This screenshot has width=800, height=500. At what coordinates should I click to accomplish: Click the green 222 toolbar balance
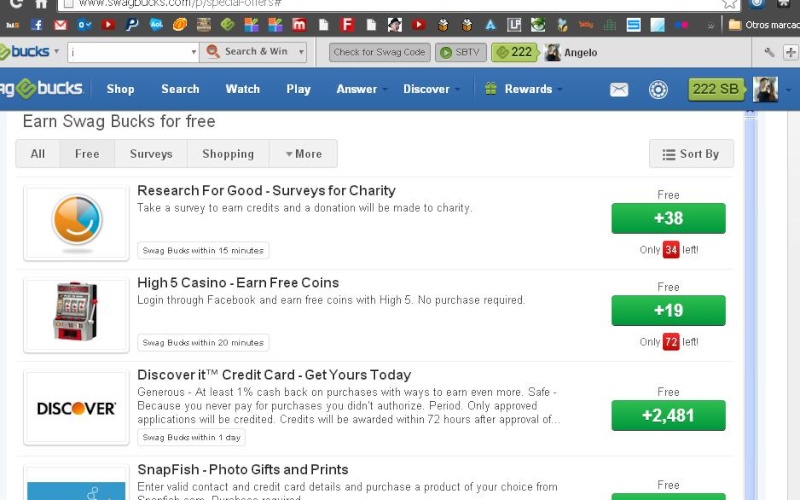514,52
